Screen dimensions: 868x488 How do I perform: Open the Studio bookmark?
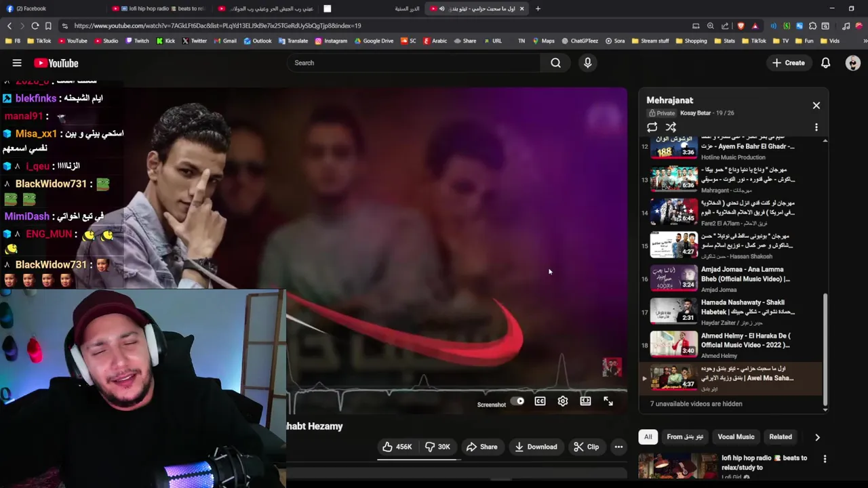(106, 41)
